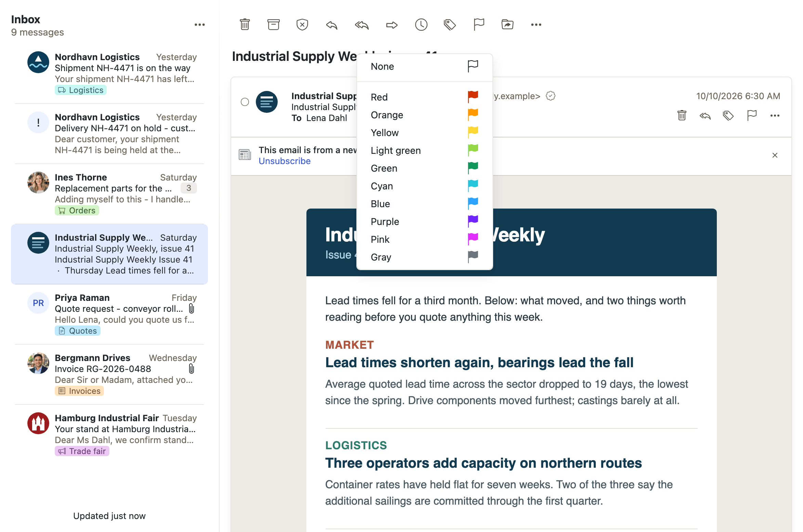Choose Red flag option
This screenshot has width=803, height=532.
[425, 97]
